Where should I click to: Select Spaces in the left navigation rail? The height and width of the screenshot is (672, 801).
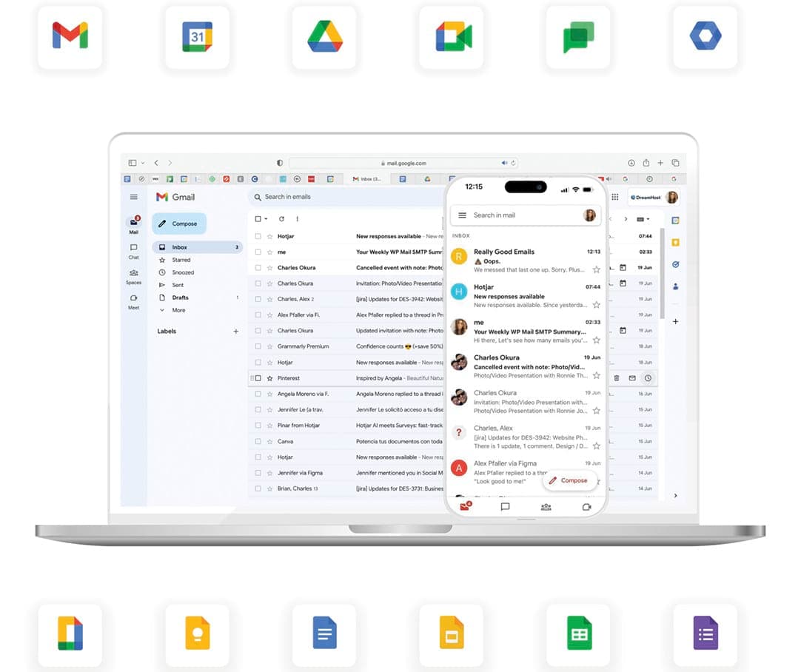[x=133, y=275]
